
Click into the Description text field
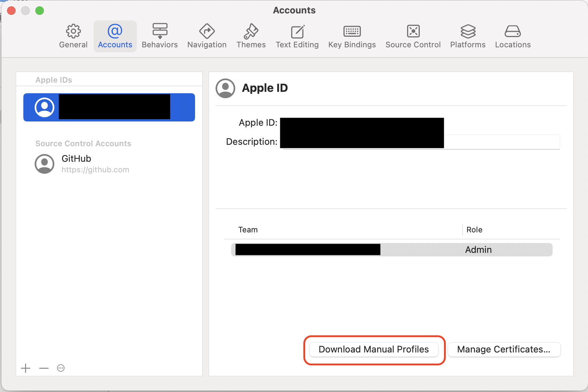coord(501,142)
